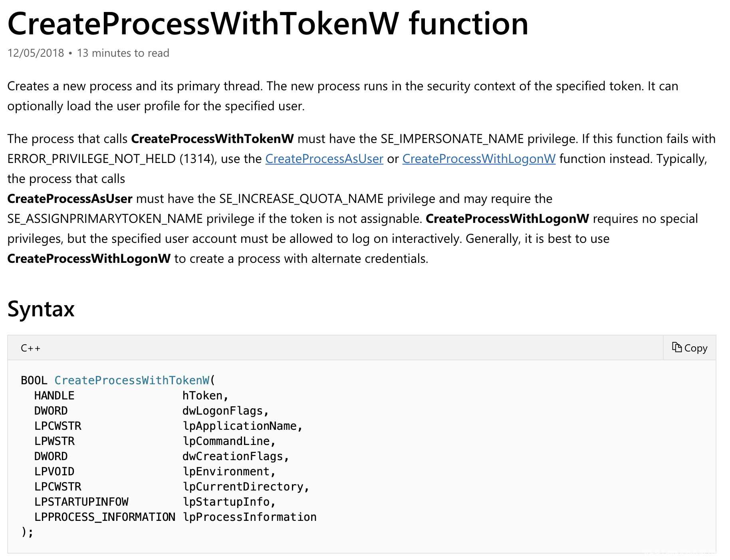The image size is (730, 560).
Task: Click the C++ language label
Action: [30, 348]
